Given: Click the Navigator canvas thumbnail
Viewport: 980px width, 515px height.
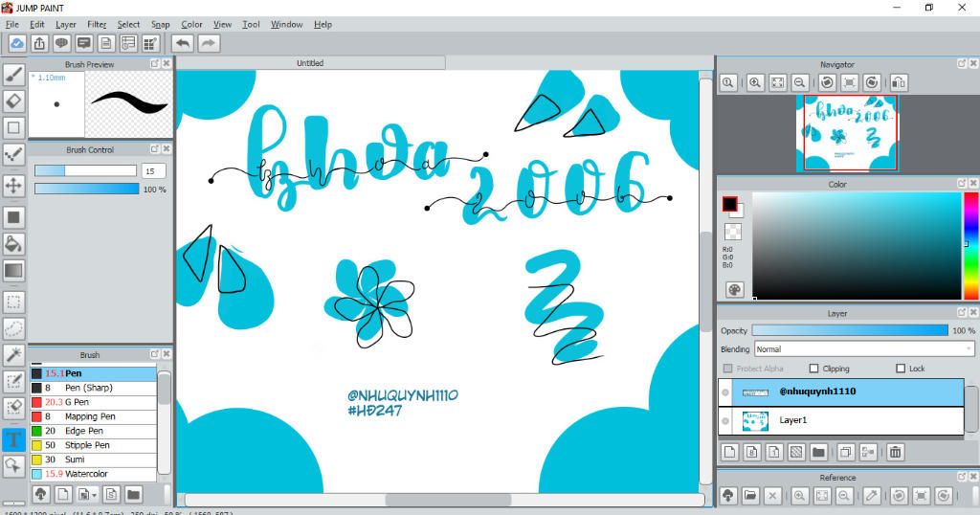Looking at the screenshot, I should pos(848,133).
